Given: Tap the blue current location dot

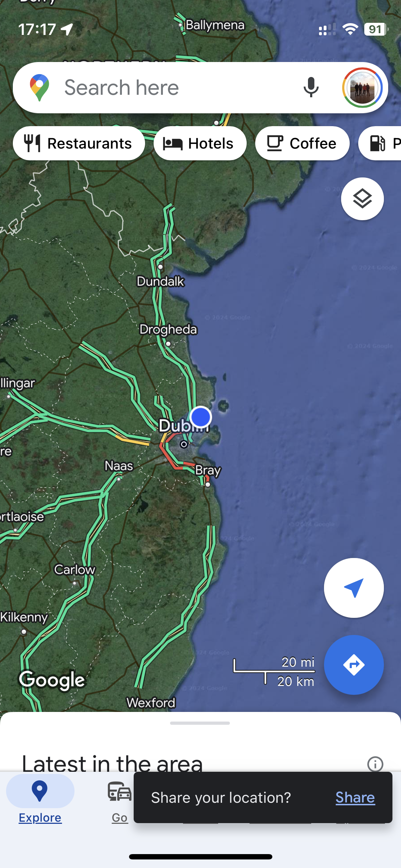Looking at the screenshot, I should tap(201, 417).
